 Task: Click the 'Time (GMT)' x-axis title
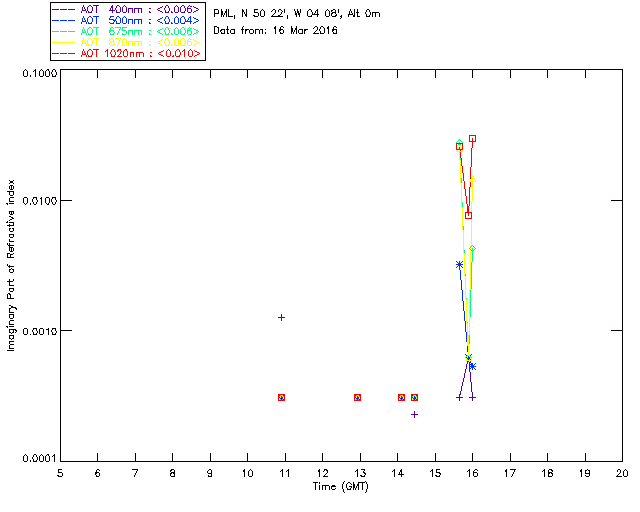pos(341,487)
